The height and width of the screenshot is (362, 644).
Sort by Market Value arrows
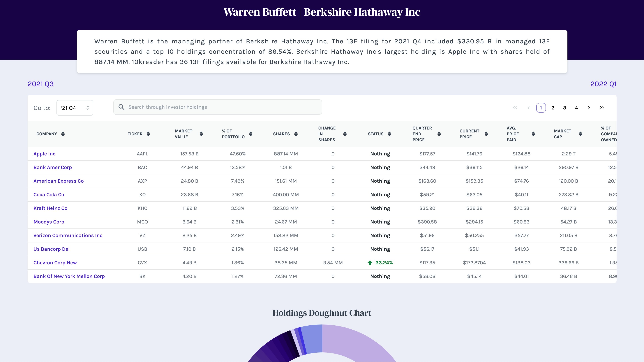pyautogui.click(x=201, y=134)
